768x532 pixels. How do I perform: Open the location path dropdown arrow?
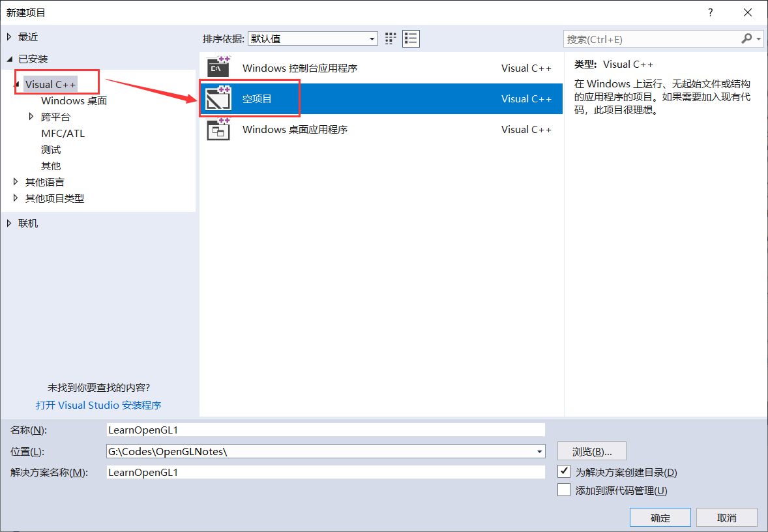(x=539, y=451)
